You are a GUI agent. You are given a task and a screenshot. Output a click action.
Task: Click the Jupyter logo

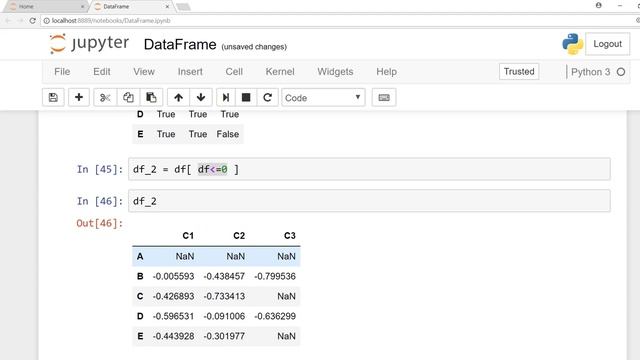point(89,44)
